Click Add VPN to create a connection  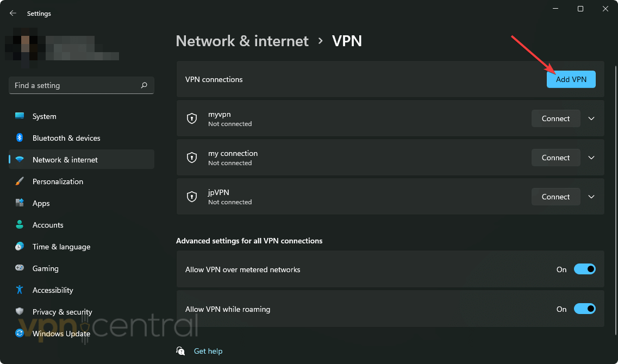[571, 79]
